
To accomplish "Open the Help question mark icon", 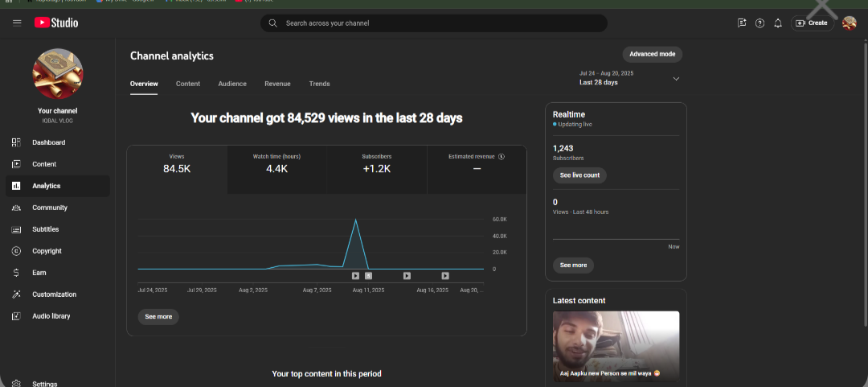I will click(759, 23).
